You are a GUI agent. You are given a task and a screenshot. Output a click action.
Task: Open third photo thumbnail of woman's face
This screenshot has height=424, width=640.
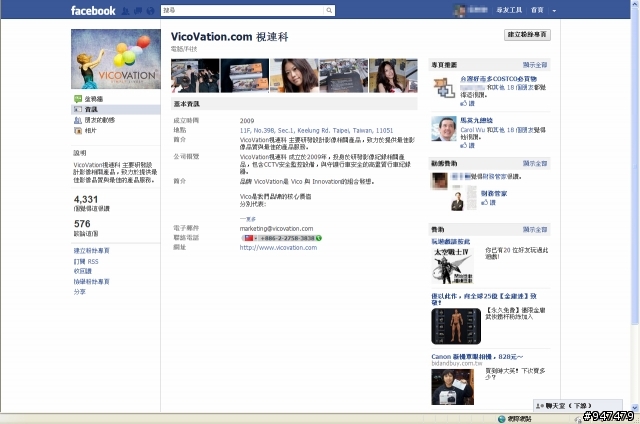294,75
